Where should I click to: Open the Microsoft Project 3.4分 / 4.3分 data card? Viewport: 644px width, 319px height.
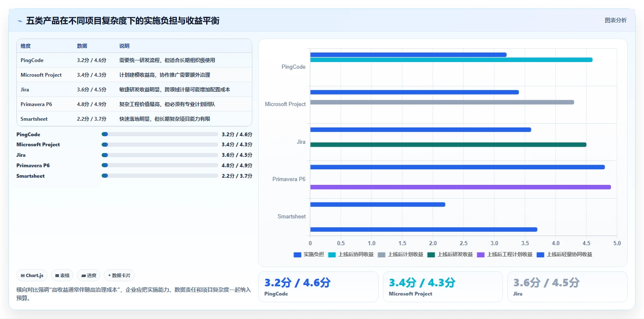pos(442,287)
